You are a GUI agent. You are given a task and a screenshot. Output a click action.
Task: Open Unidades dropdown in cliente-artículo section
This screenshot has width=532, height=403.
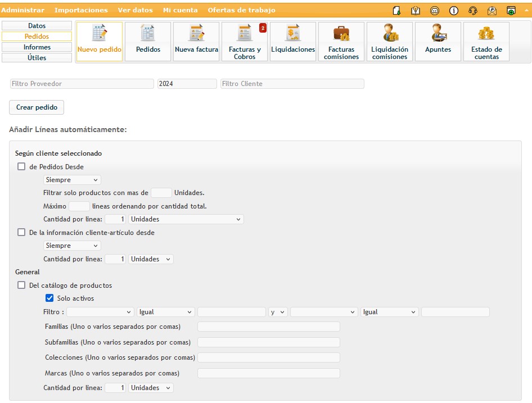point(151,259)
